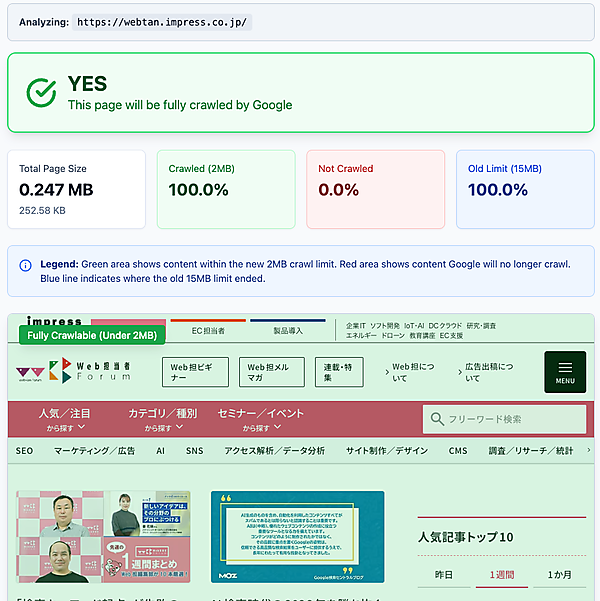Select the マーケティング/広告 category
The image size is (600, 601).
[x=94, y=451]
